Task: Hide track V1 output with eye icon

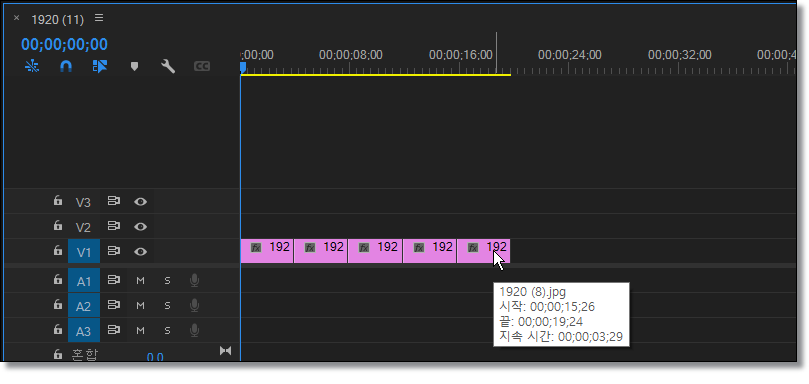Action: point(140,251)
